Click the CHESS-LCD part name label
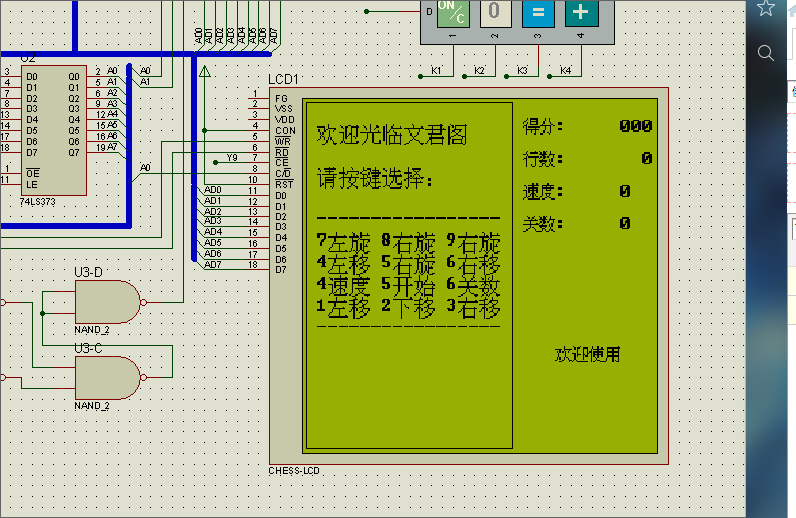 (x=294, y=470)
